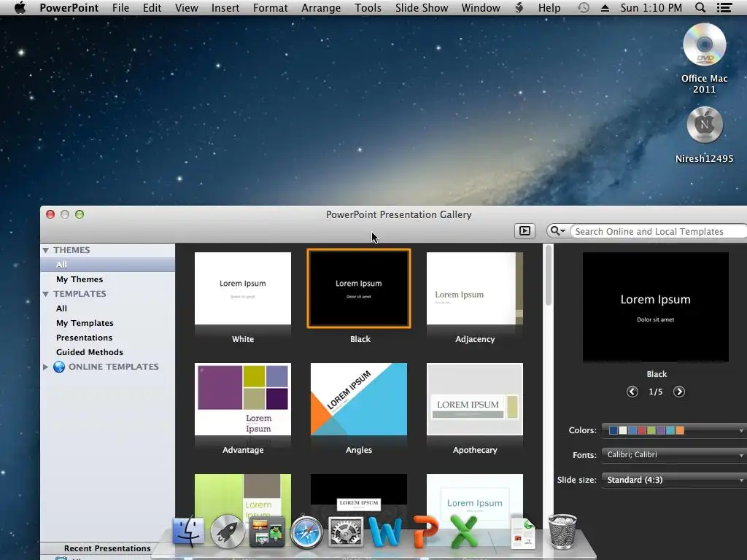
Task: Choose the White theme thumbnail
Action: point(243,289)
